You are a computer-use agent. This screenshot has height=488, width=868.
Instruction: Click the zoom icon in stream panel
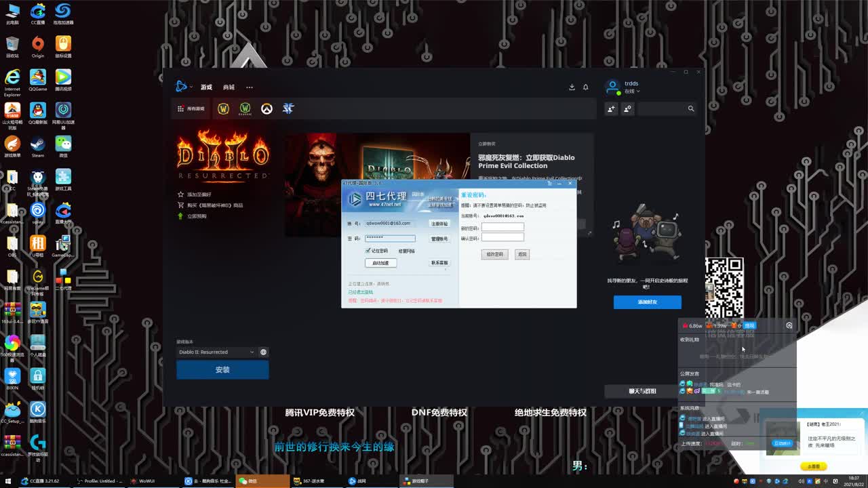click(x=789, y=325)
